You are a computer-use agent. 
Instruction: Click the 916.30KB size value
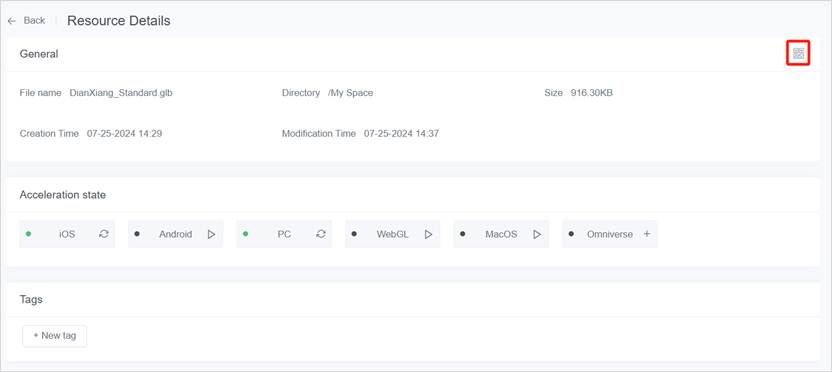pos(592,93)
